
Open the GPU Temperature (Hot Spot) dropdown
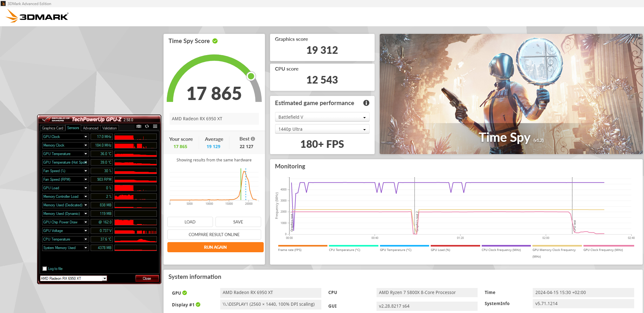pos(86,162)
